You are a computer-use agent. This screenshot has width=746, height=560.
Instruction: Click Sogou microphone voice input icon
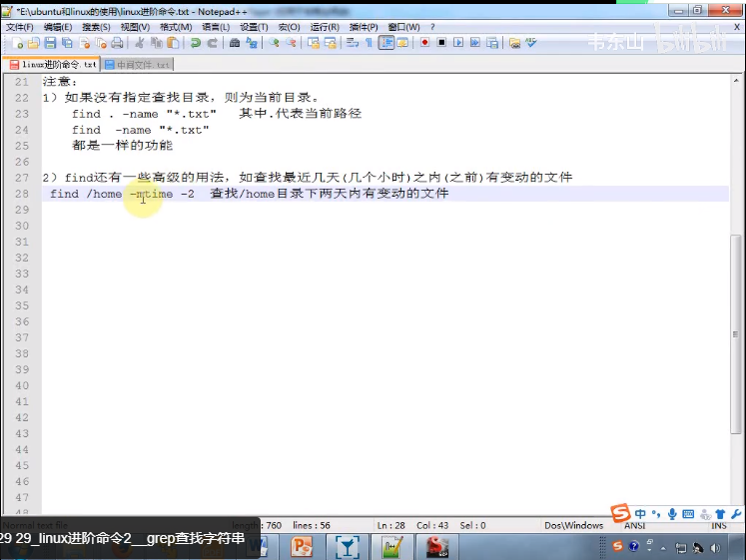tap(672, 514)
